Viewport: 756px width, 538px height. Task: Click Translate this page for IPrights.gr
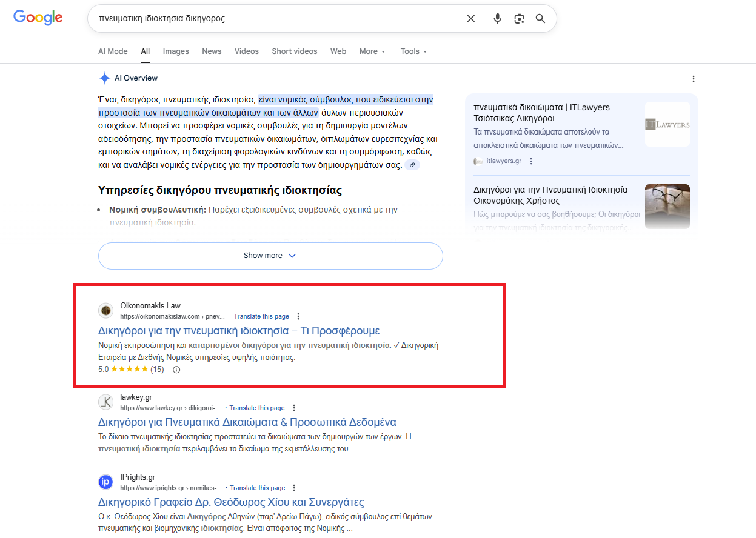coord(257,488)
